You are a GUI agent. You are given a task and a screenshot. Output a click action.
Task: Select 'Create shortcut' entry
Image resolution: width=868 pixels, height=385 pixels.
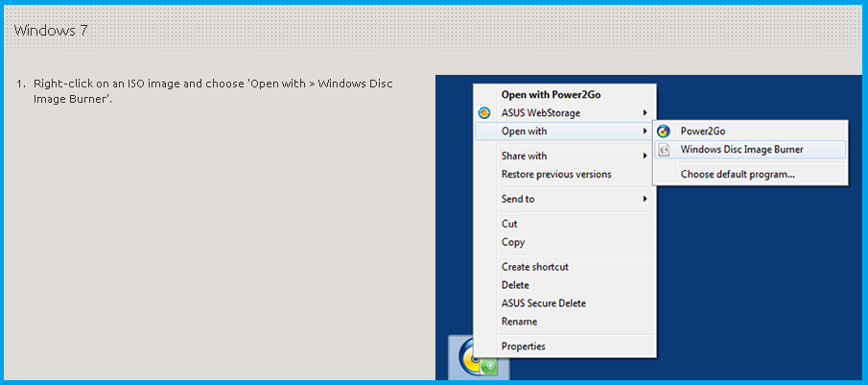(x=565, y=267)
